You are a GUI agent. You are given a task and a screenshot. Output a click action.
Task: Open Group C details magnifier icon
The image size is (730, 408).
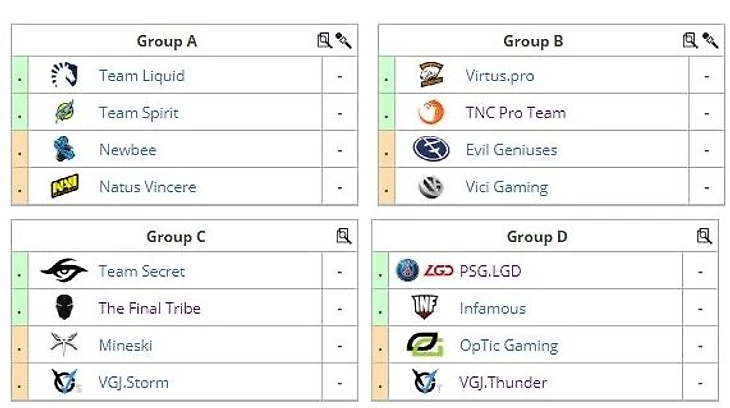click(x=343, y=237)
